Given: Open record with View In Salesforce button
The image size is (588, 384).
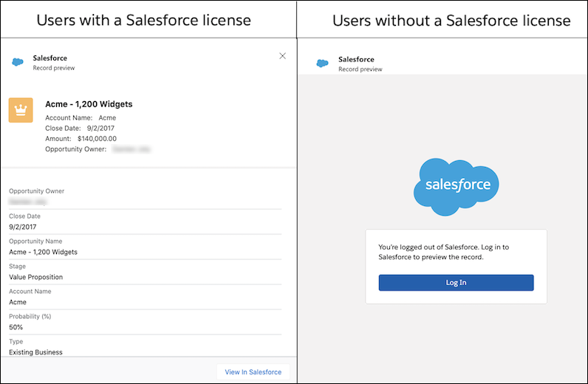Looking at the screenshot, I should click(253, 372).
